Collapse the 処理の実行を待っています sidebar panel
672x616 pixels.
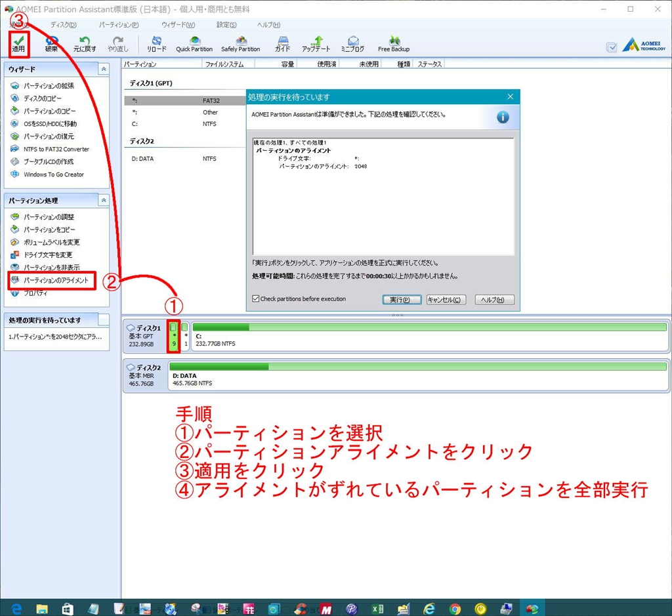click(x=104, y=319)
